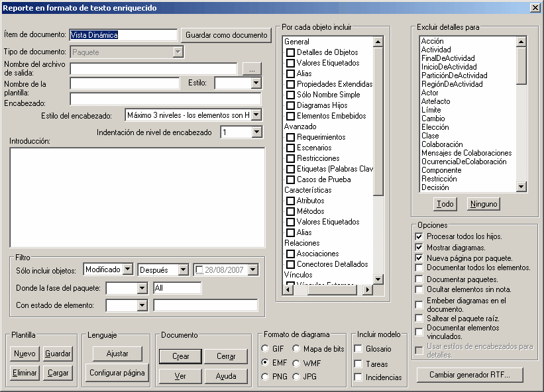Screen dimensions: 544x392
Task: Check Elementos Embebidos
Action: click(x=290, y=116)
